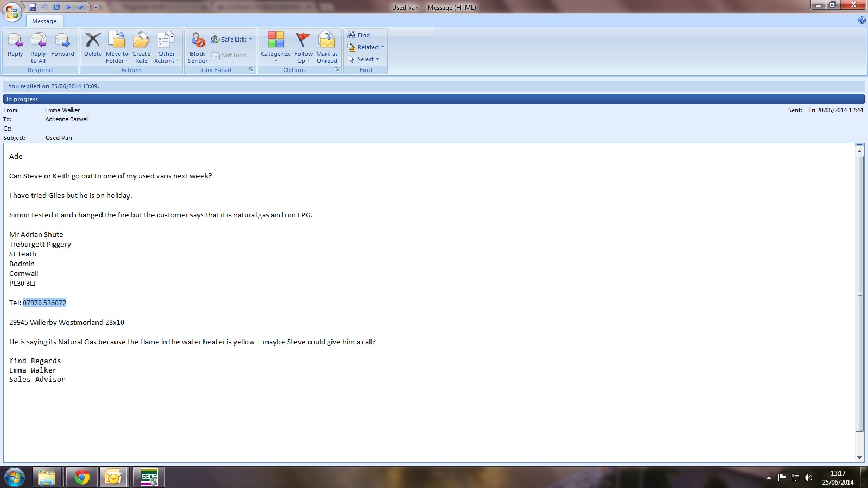868x488 pixels.
Task: Open the Outlook Help question mark
Action: [862, 21]
